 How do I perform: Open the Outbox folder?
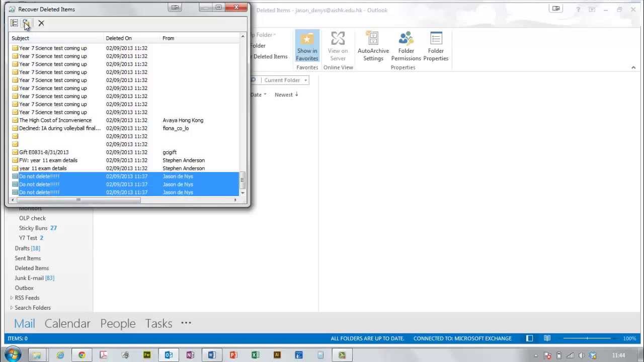pos(24,288)
